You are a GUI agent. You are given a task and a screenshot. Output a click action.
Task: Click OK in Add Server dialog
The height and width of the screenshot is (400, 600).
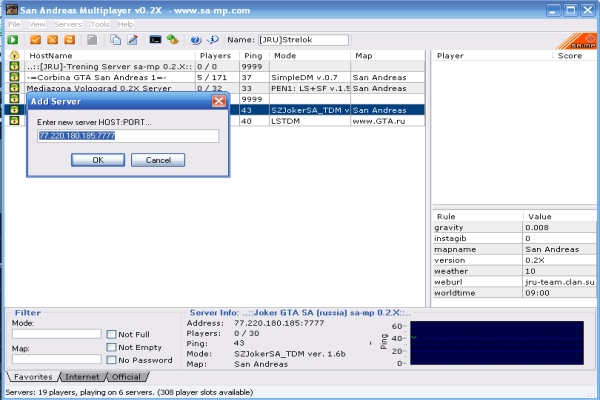click(98, 160)
